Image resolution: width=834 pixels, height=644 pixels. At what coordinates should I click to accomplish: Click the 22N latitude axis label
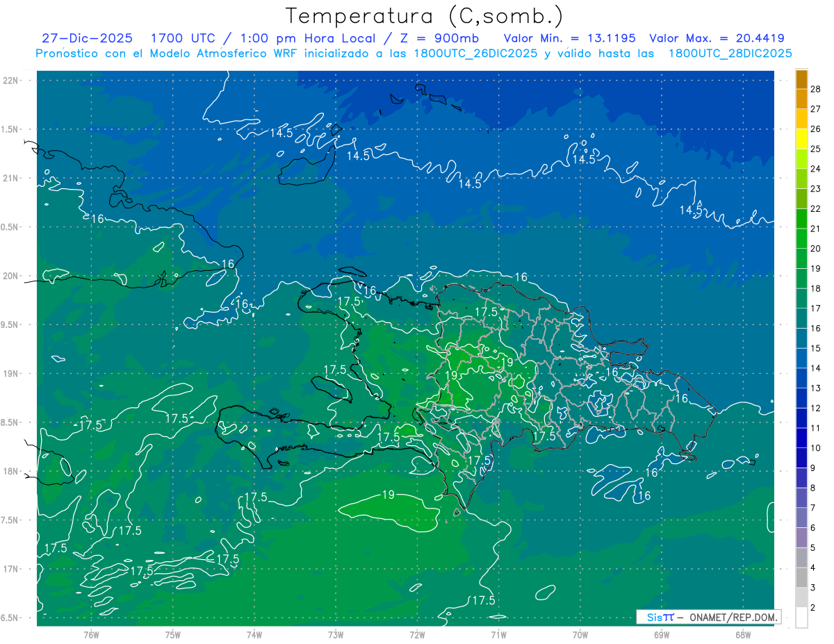point(12,81)
